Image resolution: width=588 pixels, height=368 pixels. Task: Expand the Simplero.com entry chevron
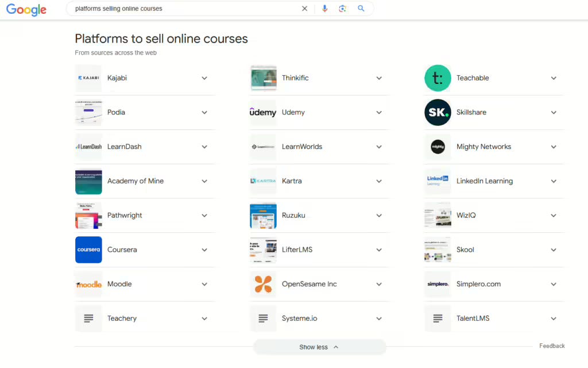click(x=554, y=284)
